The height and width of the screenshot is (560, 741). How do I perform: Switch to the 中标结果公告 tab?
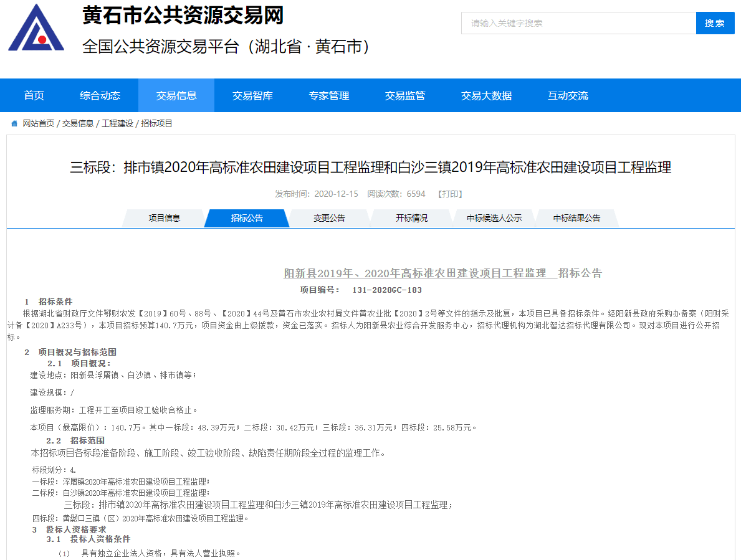(x=576, y=218)
